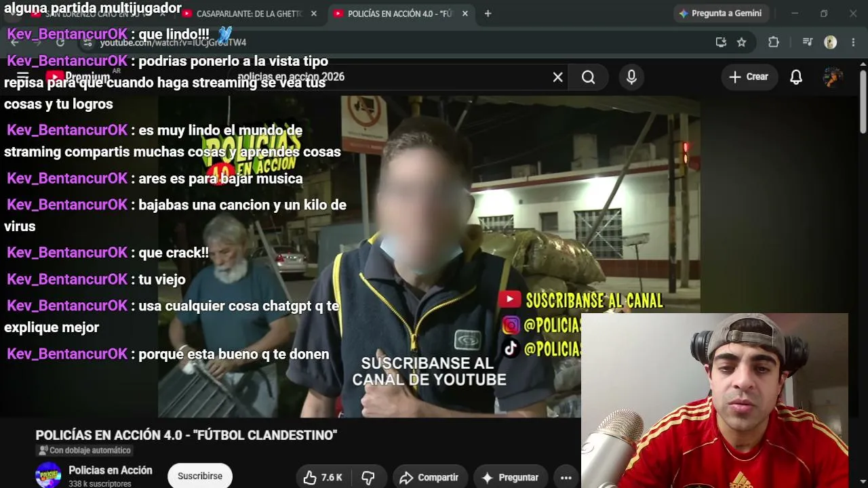Run the YouTube search with magnifier
The width and height of the screenshot is (868, 488).
589,77
